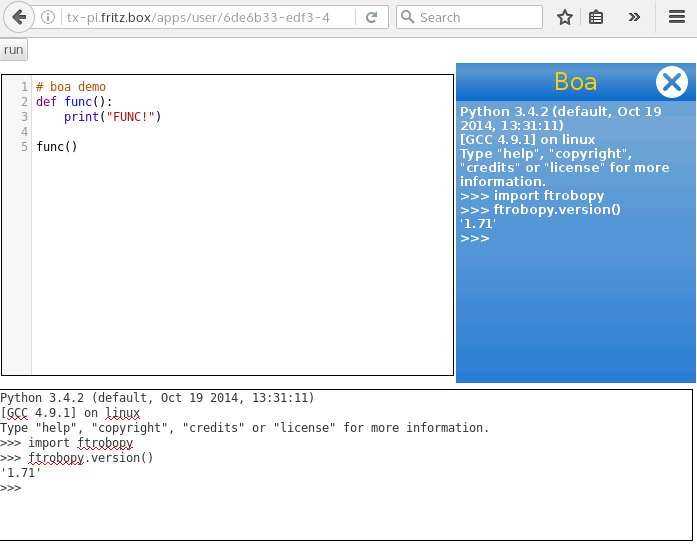
Task: Click the 'def func():' code line
Action: click(x=74, y=102)
